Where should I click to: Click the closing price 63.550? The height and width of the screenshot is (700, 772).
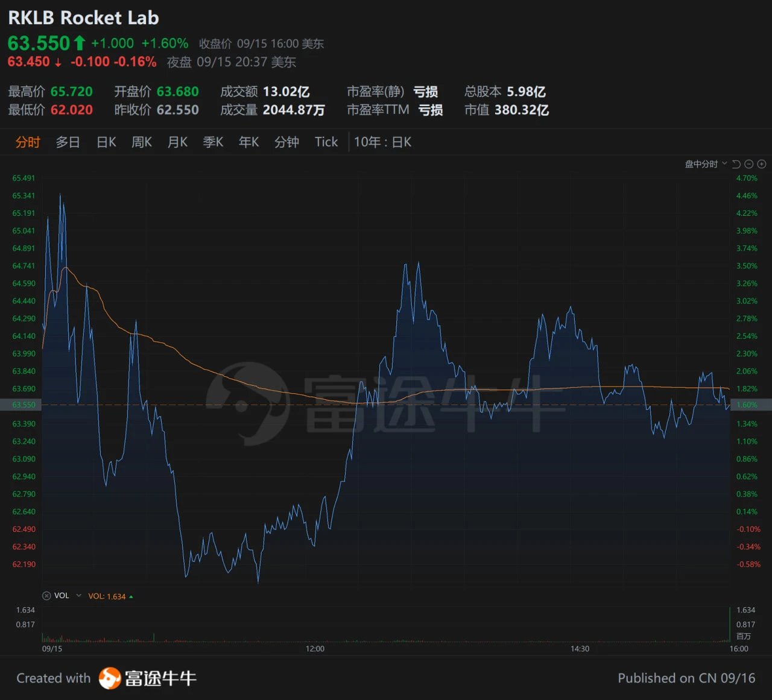point(39,43)
